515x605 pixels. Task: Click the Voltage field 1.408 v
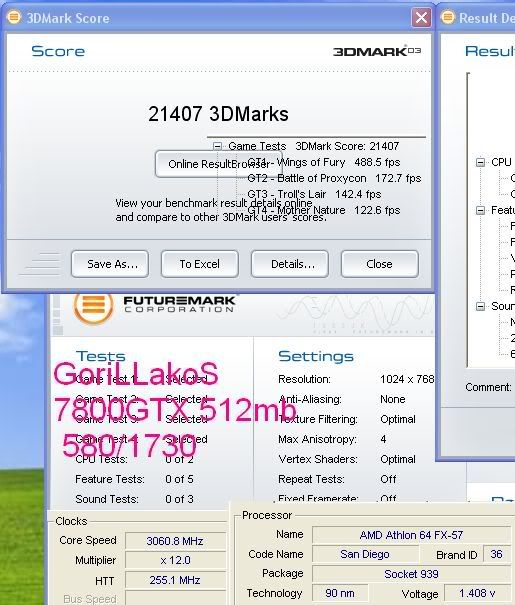coord(478,593)
